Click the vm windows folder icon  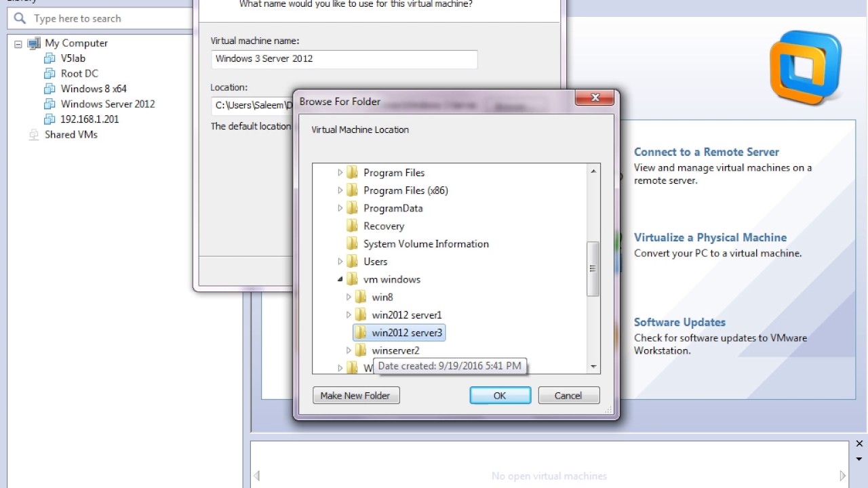pyautogui.click(x=352, y=279)
